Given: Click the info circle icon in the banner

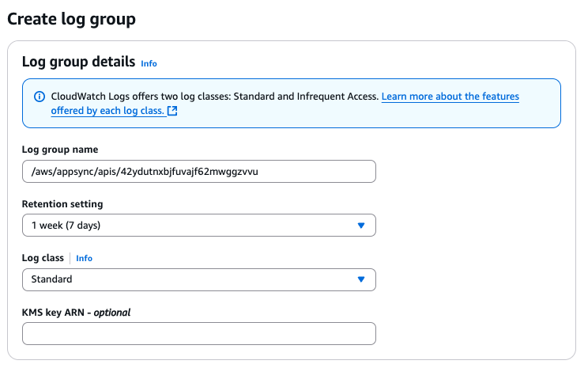Looking at the screenshot, I should point(39,97).
